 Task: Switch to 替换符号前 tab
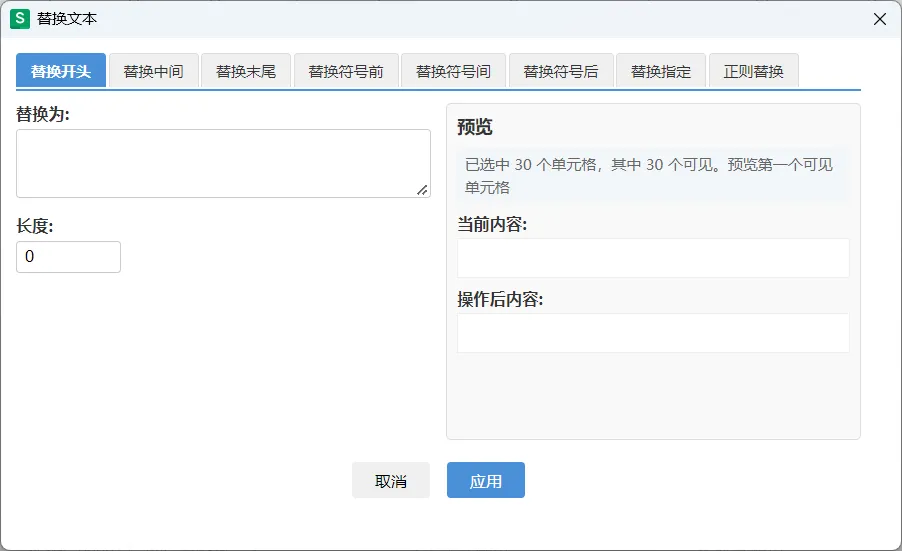point(346,71)
